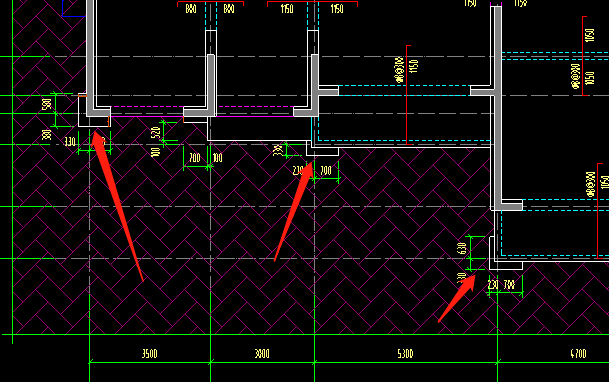
Task: Select the middle red annotation arrow
Action: pos(294,212)
